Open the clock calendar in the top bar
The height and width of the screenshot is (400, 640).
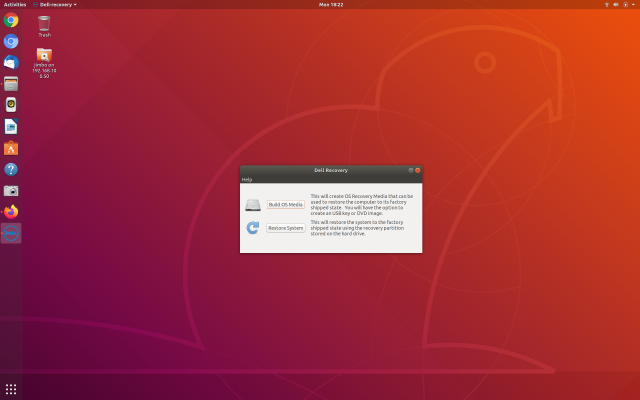330,4
